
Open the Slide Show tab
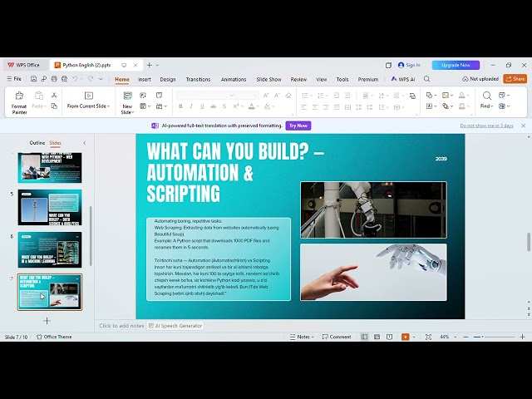click(268, 80)
